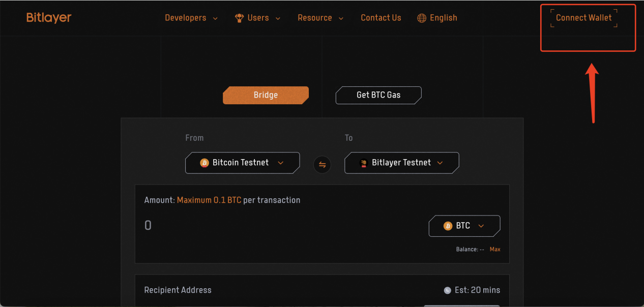Expand the Resource menu
This screenshot has height=307, width=644.
pos(320,18)
